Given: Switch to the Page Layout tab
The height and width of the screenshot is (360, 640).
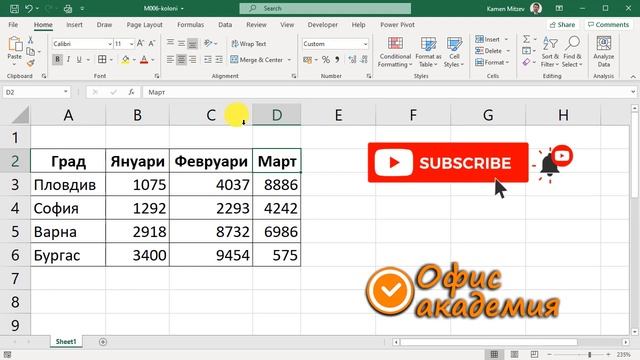Looking at the screenshot, I should coord(144,24).
